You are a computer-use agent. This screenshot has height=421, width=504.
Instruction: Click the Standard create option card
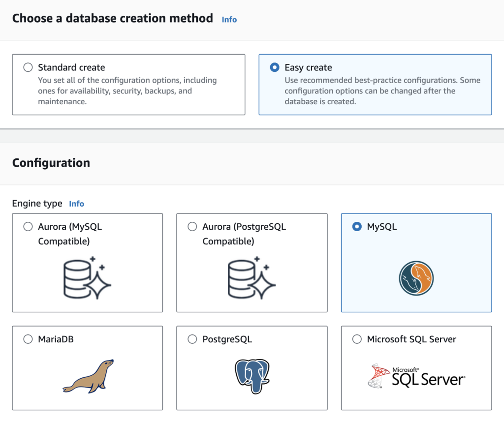tap(128, 85)
